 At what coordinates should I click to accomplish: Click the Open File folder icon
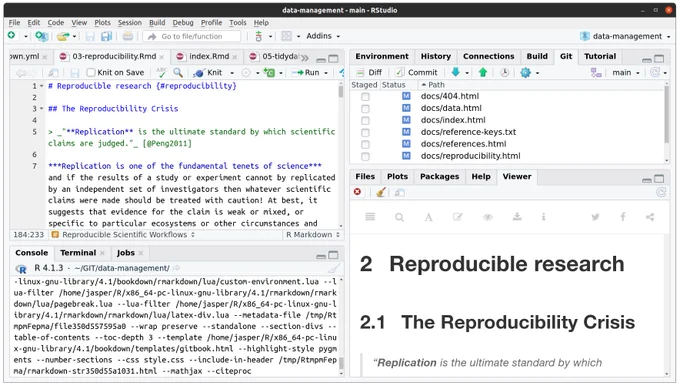pos(63,36)
